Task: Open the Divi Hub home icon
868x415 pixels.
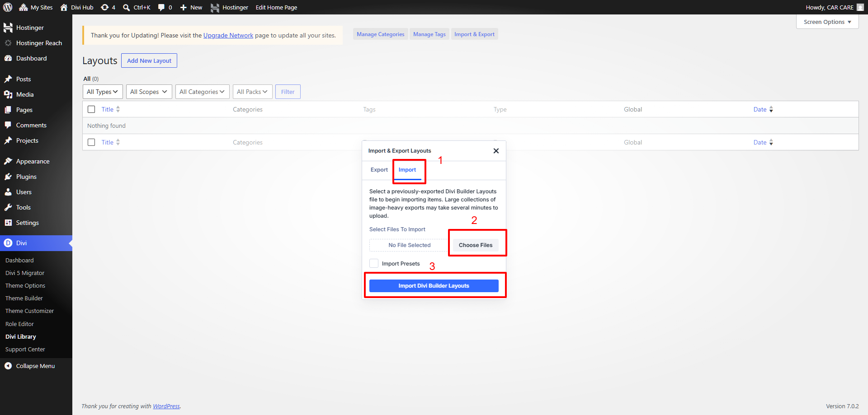Action: (x=64, y=7)
